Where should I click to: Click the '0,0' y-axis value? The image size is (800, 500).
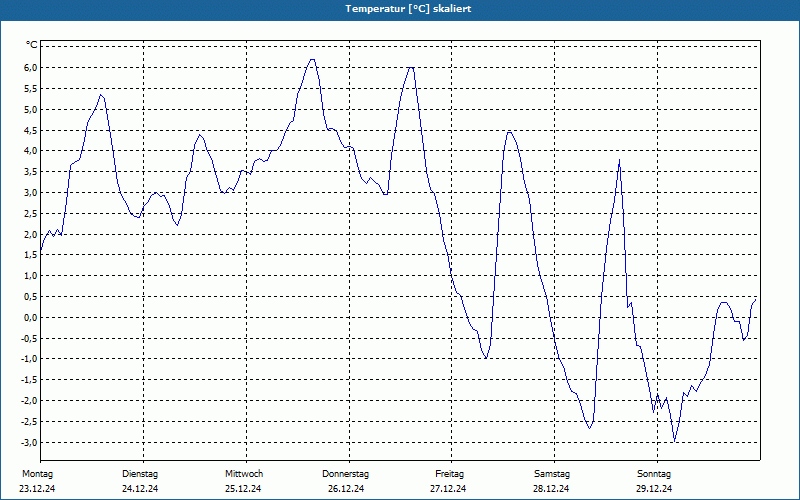pyautogui.click(x=31, y=318)
